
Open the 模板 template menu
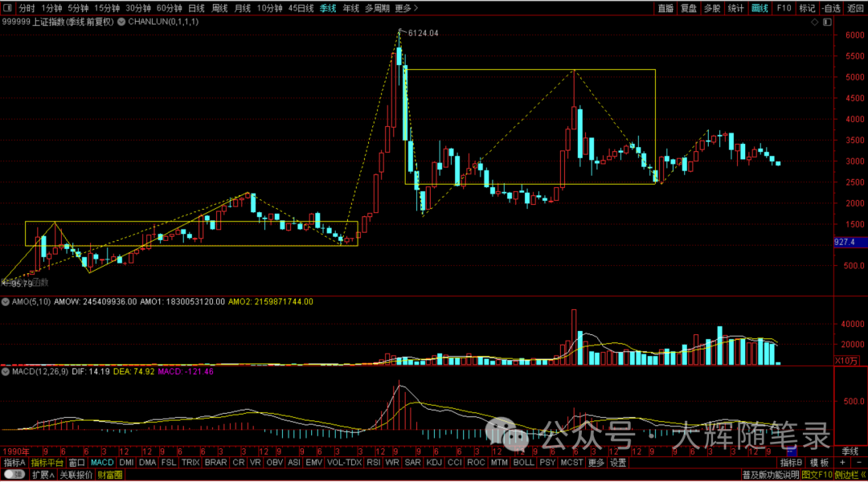pyautogui.click(x=819, y=463)
